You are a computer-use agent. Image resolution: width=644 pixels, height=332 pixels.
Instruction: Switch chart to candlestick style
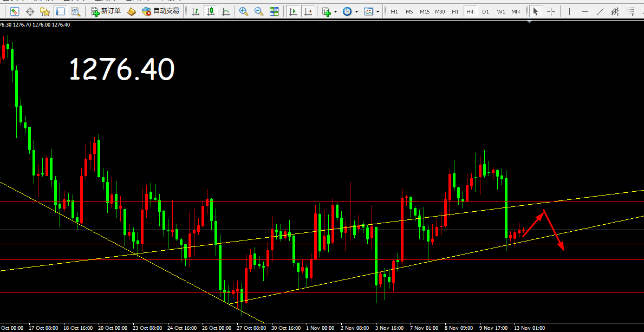(211, 11)
